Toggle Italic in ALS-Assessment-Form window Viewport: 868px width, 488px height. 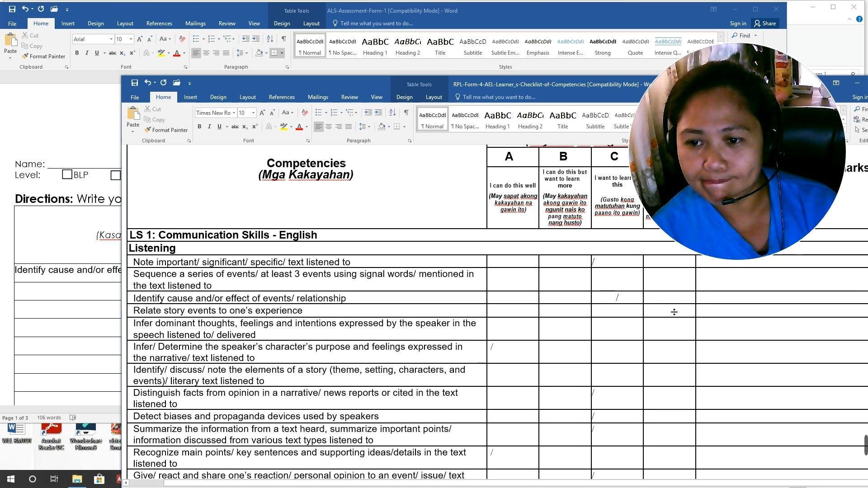[x=87, y=53]
